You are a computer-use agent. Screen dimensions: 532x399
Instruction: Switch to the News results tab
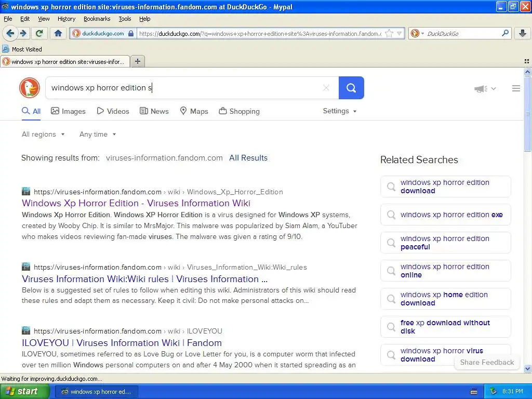coord(154,111)
